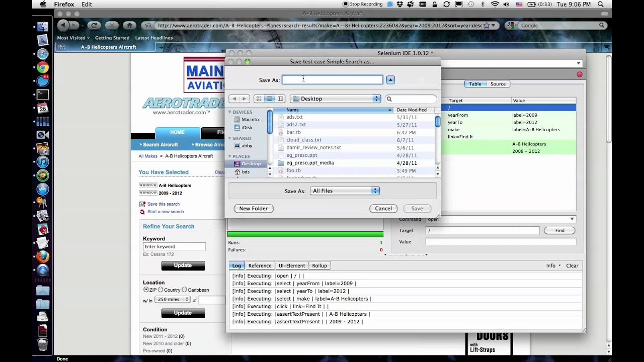
Task: Switch save dialog to icon view
Action: tap(259, 99)
